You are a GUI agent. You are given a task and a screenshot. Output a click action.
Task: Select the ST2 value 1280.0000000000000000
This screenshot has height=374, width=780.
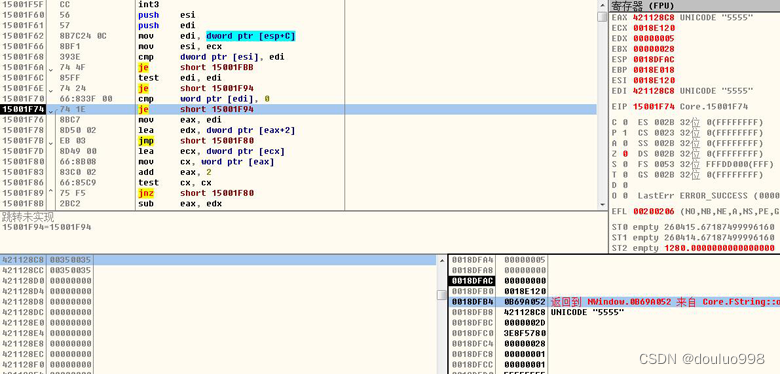tap(719, 248)
